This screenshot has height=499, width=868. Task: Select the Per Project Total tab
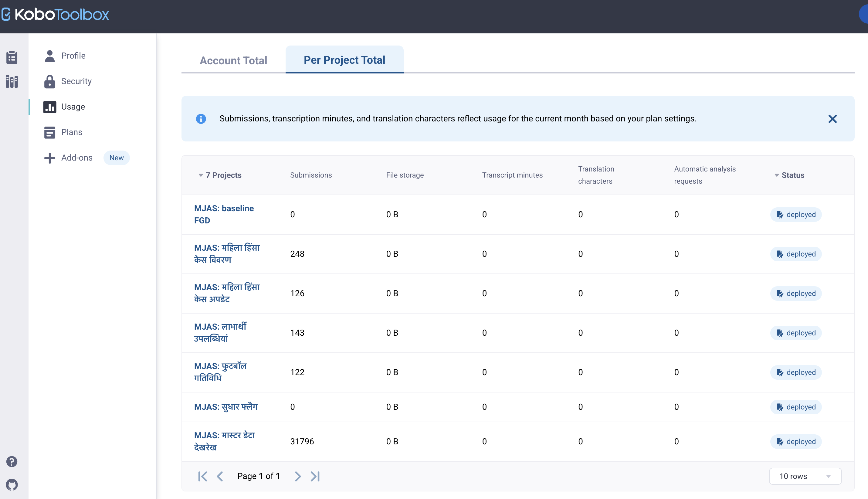pos(344,59)
